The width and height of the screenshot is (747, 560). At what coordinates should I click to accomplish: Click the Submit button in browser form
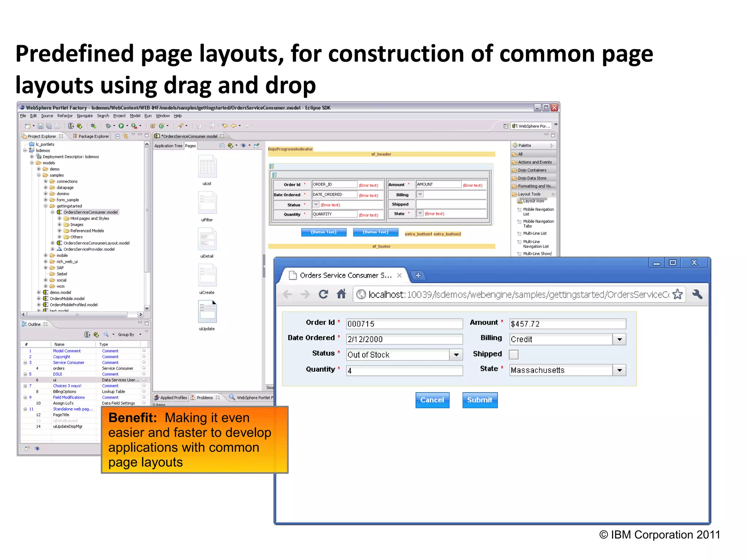(x=480, y=400)
